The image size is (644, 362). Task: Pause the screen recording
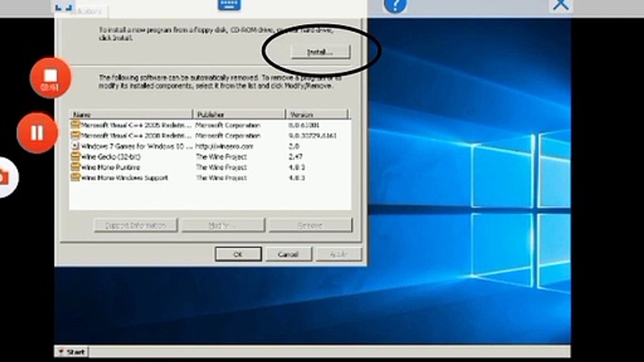(x=37, y=133)
